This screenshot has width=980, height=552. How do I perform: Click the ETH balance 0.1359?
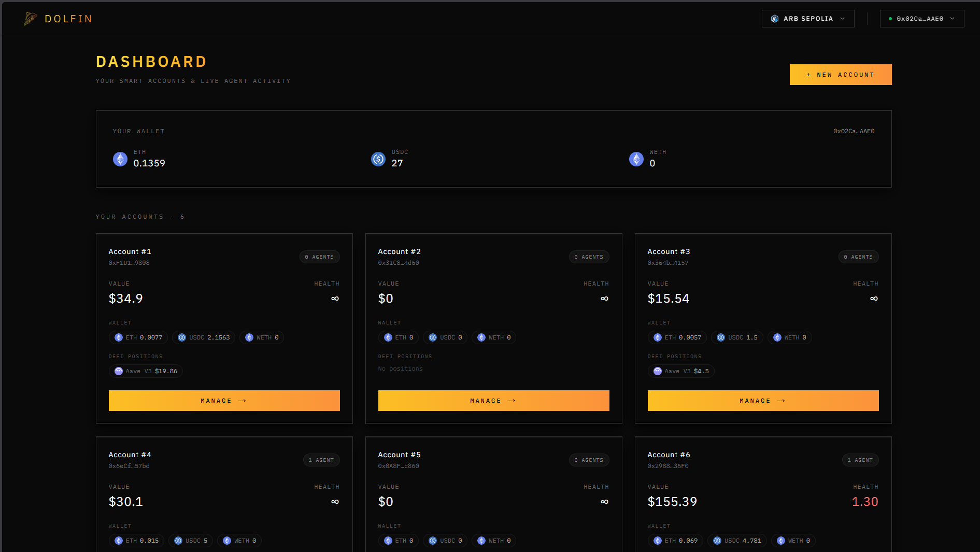click(149, 163)
